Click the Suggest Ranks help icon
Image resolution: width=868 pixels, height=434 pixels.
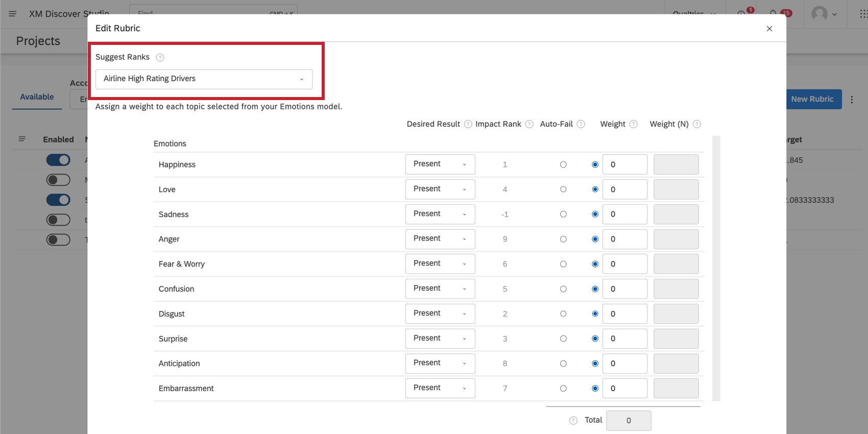pyautogui.click(x=160, y=58)
